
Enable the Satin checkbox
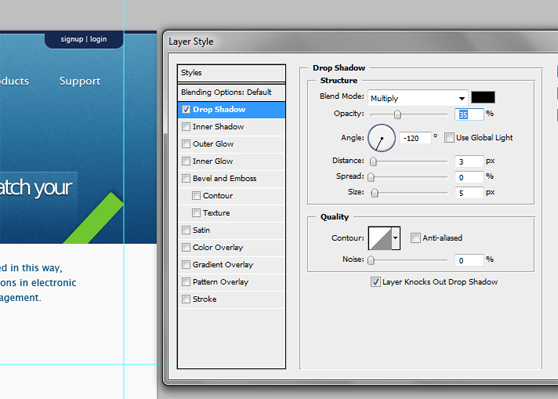tap(186, 230)
